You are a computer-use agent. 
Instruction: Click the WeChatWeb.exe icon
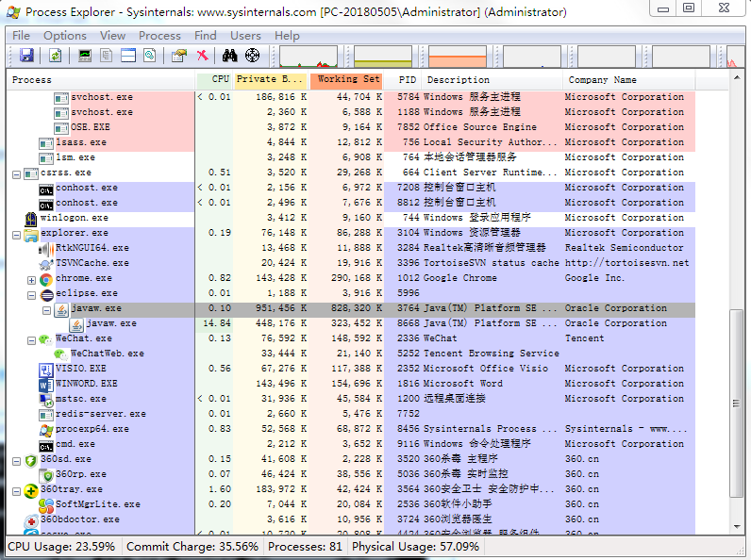point(61,354)
